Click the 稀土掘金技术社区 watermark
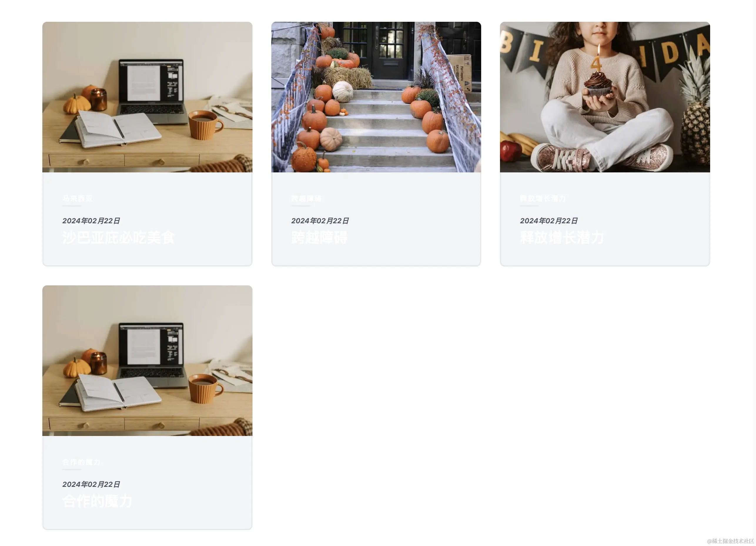The width and height of the screenshot is (756, 546). coord(730,541)
